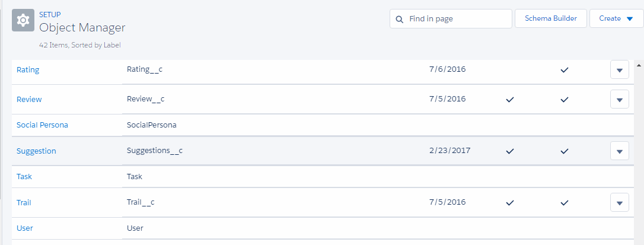Open the Review row actions dropdown
This screenshot has height=245, width=644.
click(x=619, y=99)
